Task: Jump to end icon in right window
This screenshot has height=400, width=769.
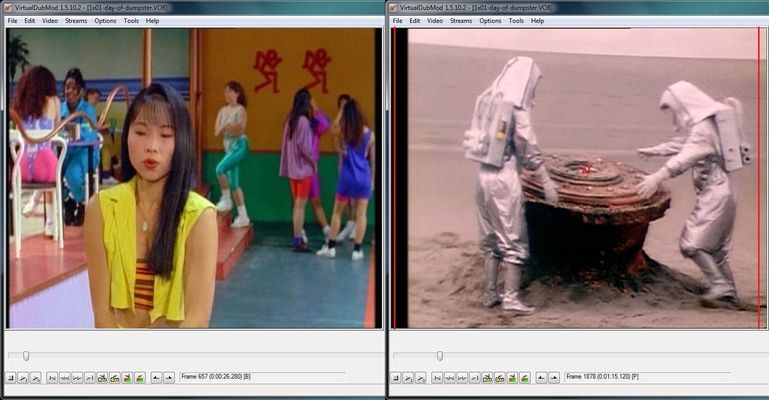Action: click(x=474, y=377)
